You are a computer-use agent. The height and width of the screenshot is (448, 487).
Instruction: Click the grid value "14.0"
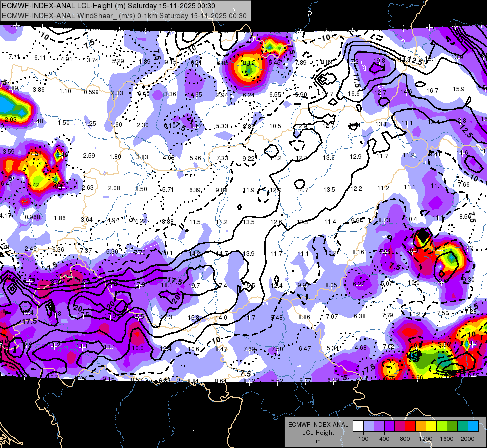[x=221, y=318]
